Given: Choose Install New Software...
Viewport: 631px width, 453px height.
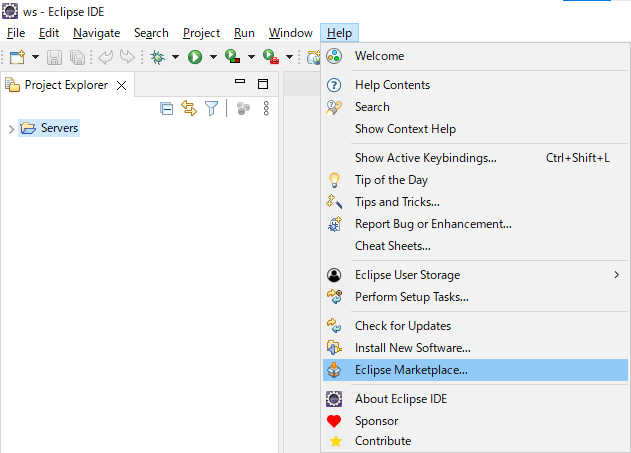Looking at the screenshot, I should (475, 348).
